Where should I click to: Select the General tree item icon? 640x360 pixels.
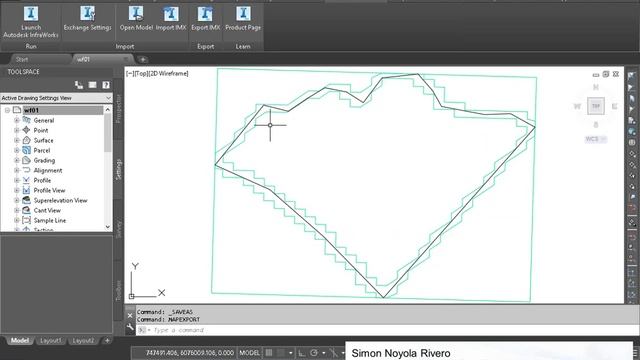tap(27, 120)
